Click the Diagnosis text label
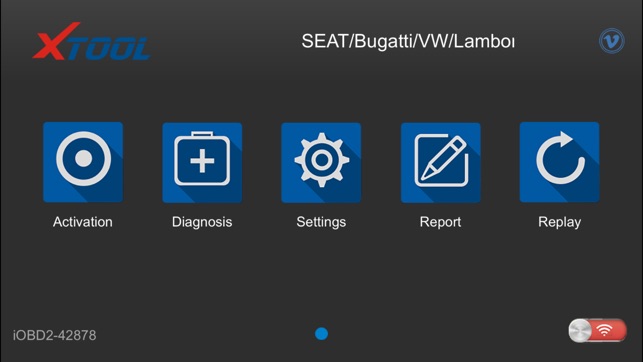The image size is (643, 362). click(x=202, y=222)
